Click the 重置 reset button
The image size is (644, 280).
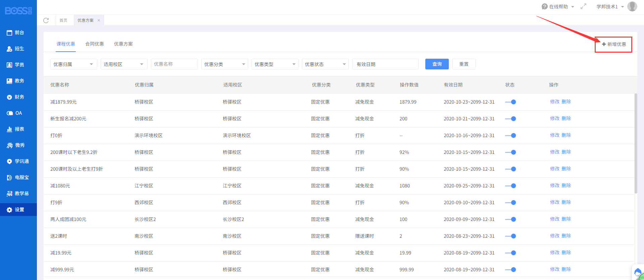[x=464, y=64]
